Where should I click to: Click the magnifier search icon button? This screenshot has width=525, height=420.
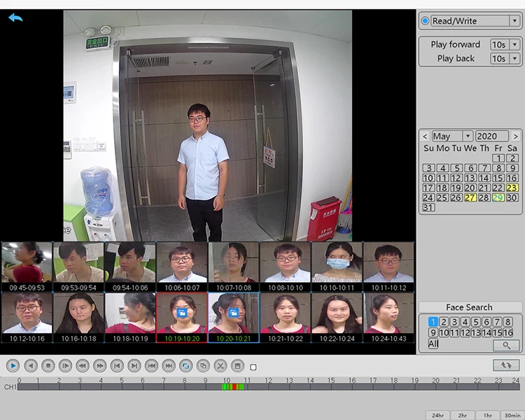[505, 345]
